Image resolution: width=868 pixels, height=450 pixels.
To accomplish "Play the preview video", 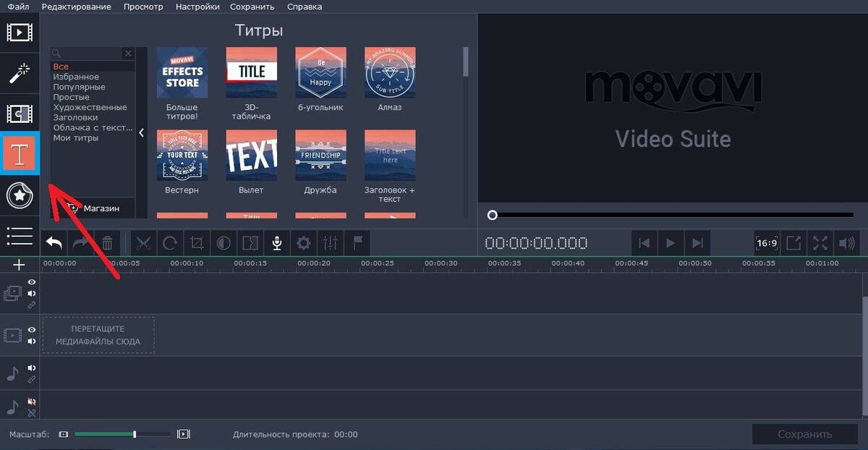I will (x=671, y=243).
